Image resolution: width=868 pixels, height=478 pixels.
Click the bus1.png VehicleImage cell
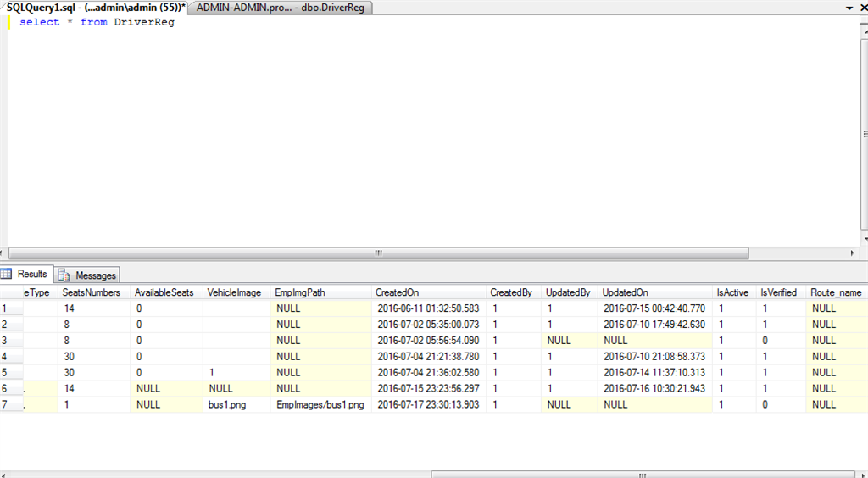(x=237, y=404)
